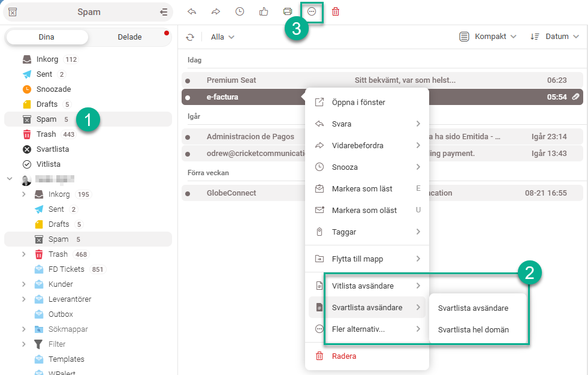Screen dimensions: 588x375
Task: Click Radera in the context menu
Action: pos(344,356)
